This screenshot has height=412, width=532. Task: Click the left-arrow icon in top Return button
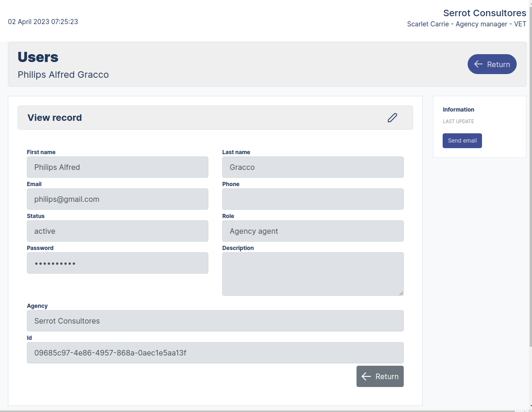click(x=478, y=64)
